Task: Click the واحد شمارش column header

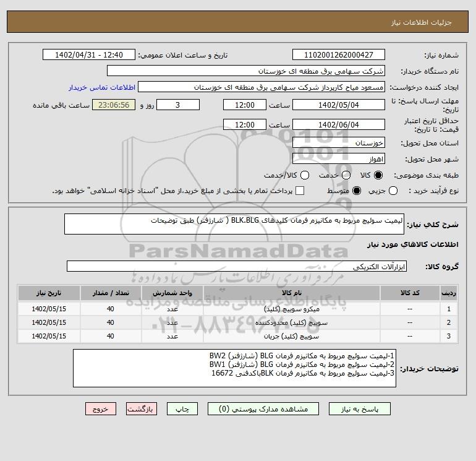Action: [x=172, y=293]
